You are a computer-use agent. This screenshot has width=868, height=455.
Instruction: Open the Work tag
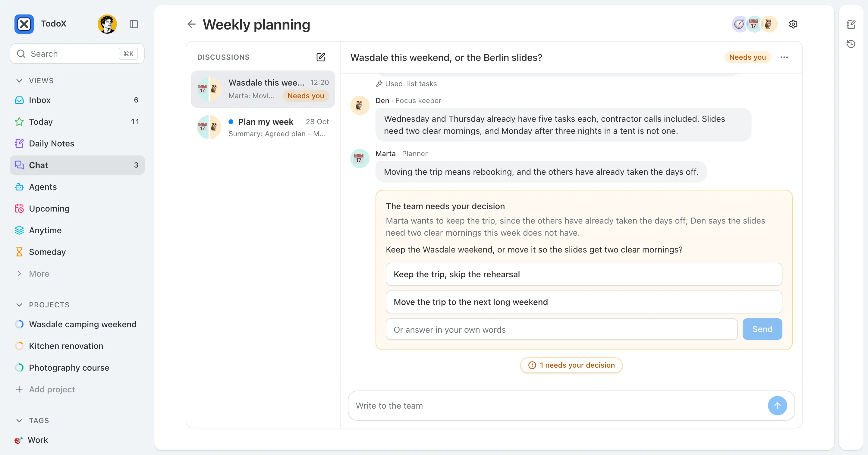click(x=77, y=440)
